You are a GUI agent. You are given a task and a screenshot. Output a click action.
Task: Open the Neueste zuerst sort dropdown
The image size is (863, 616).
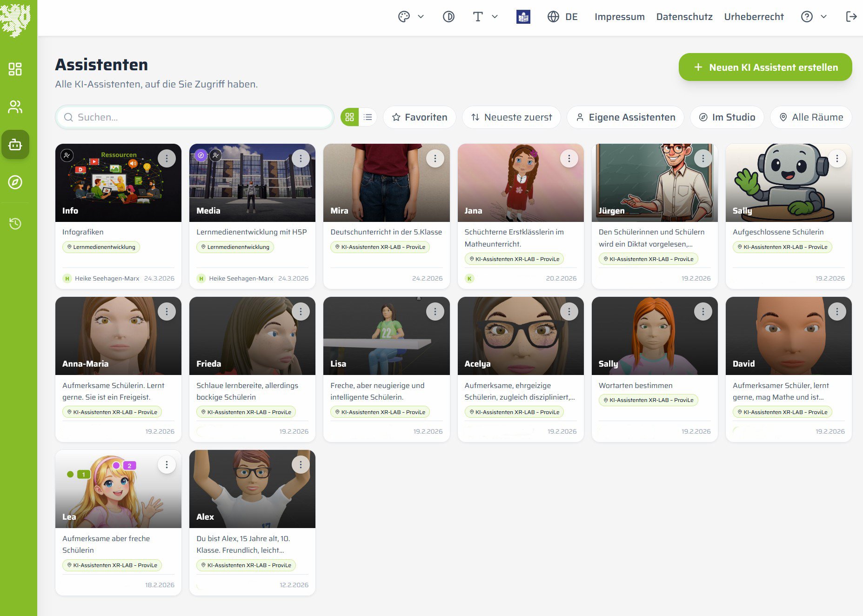[511, 117]
